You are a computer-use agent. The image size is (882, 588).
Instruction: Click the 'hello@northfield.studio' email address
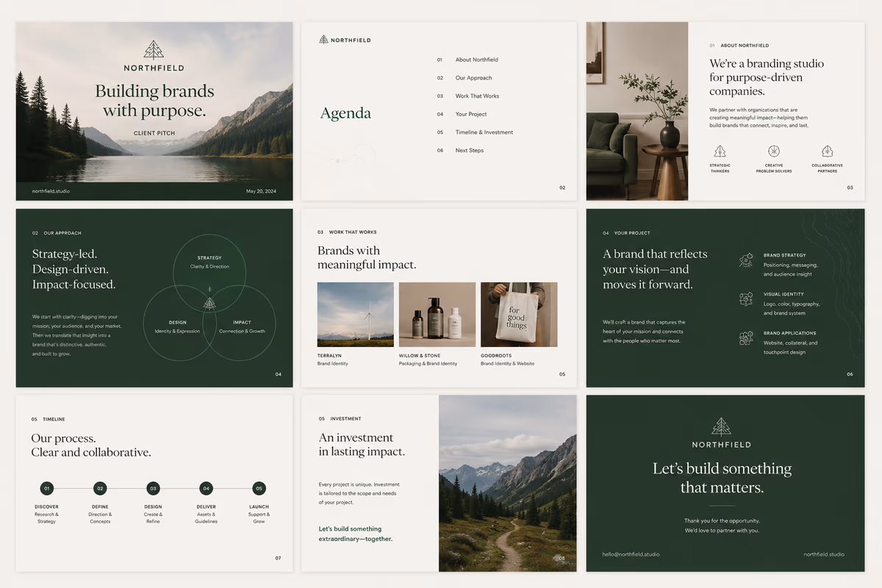631,554
